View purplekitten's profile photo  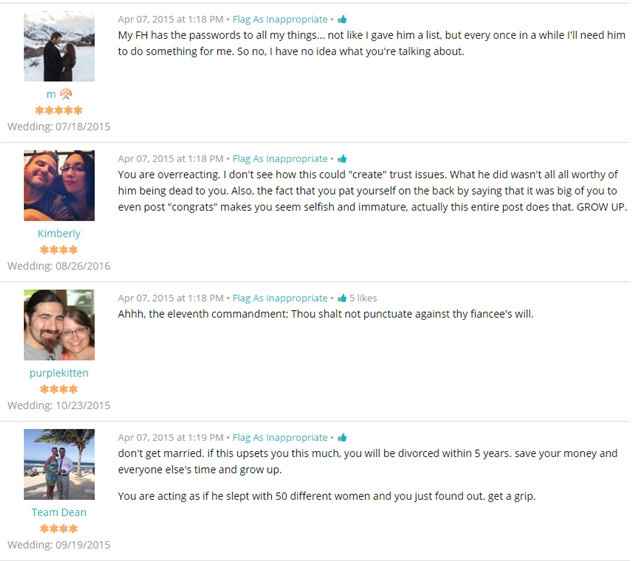point(59,325)
